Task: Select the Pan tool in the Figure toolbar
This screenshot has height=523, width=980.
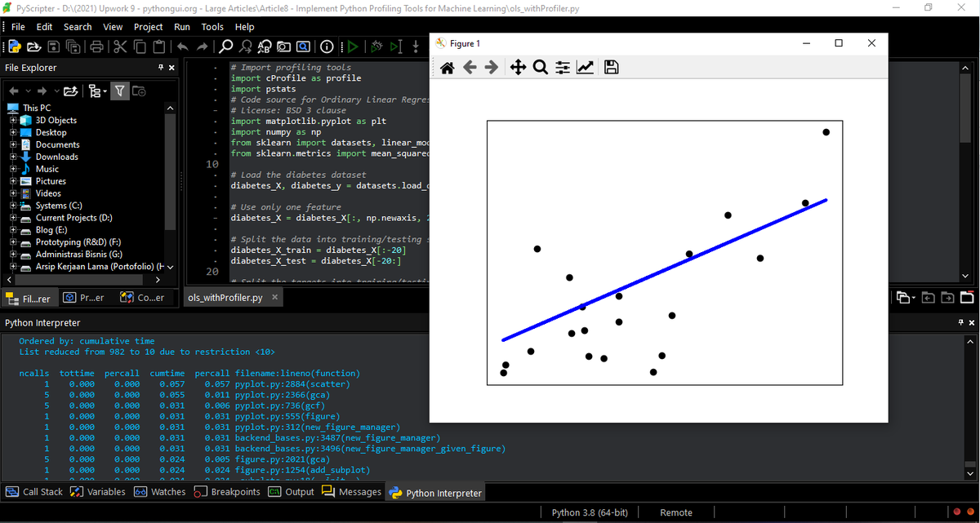Action: [518, 67]
